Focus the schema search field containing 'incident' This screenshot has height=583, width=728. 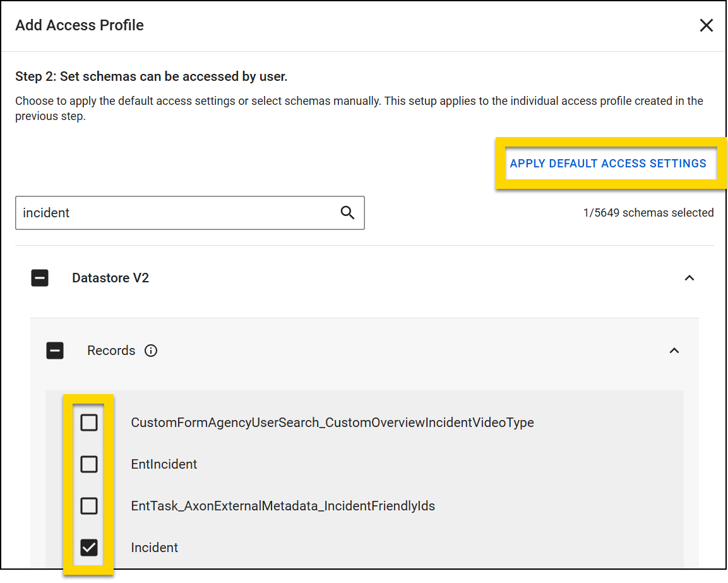coord(177,213)
